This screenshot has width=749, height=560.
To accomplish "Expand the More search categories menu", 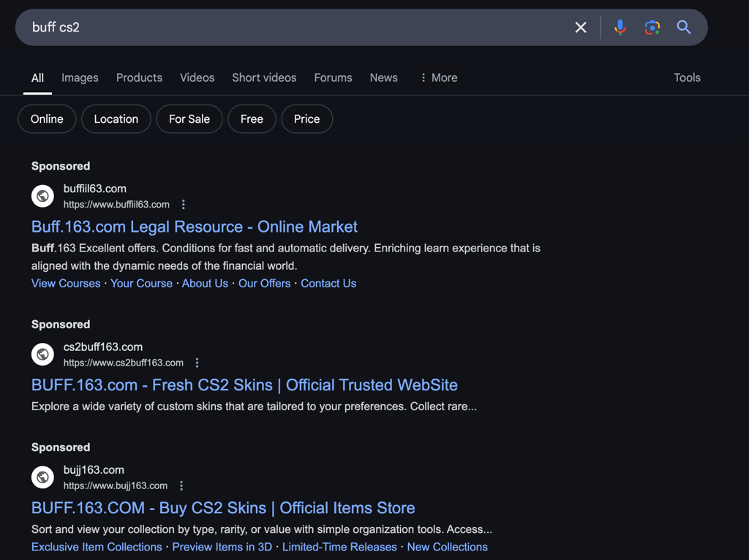I will coord(439,77).
